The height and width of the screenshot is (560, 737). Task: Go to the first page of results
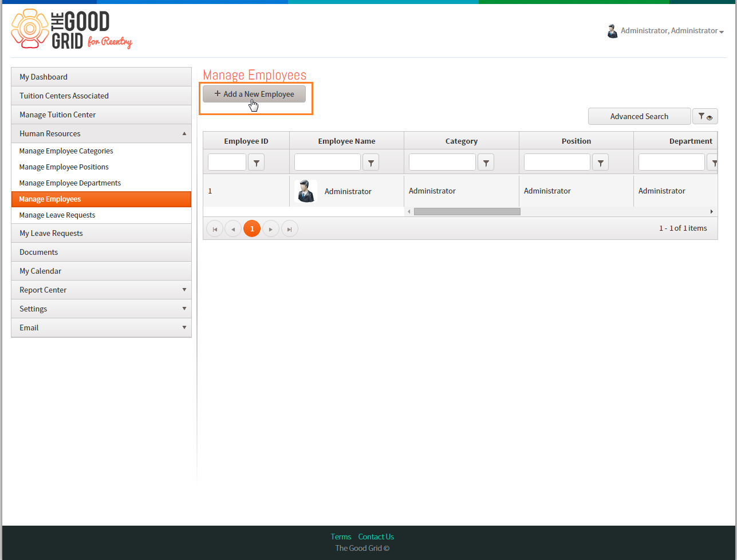point(215,229)
